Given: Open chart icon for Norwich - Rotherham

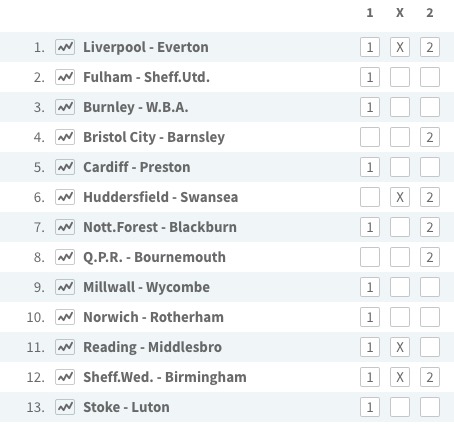Looking at the screenshot, I should coord(65,317).
